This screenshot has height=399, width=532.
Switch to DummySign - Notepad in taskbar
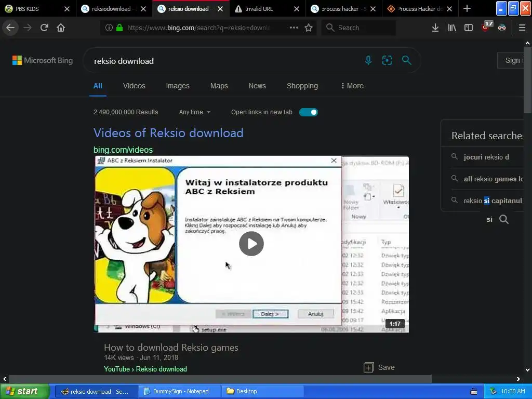179,391
